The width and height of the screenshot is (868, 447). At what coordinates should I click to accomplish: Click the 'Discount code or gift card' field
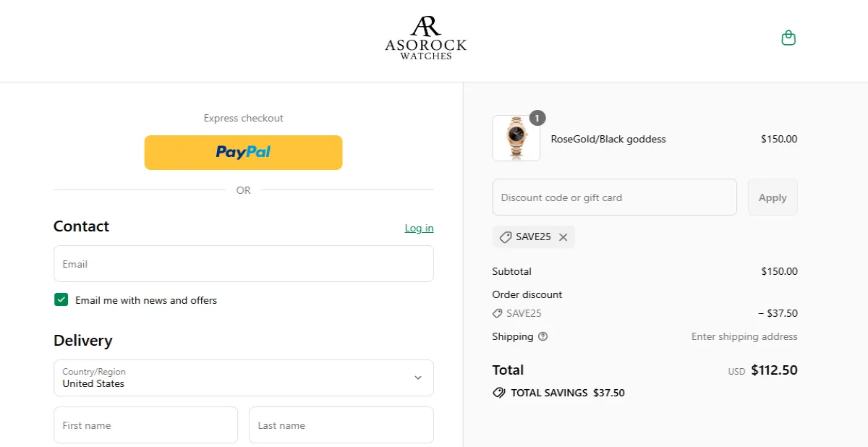coord(614,197)
